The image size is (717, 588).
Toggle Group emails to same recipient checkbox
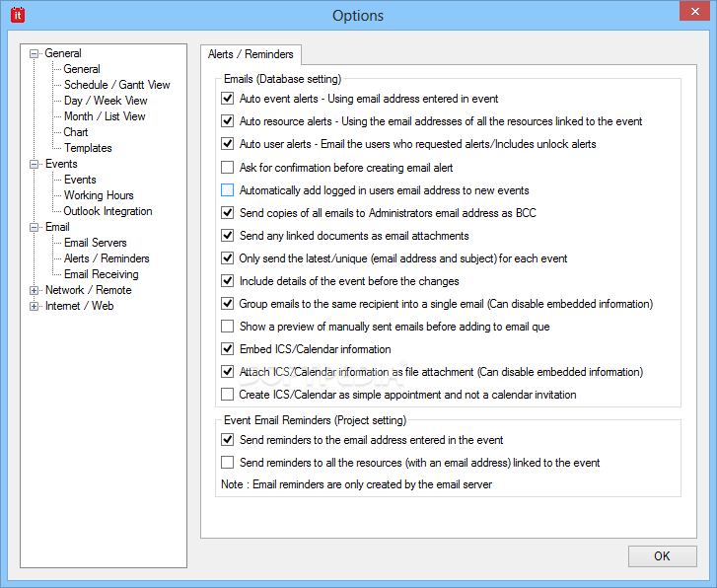(x=227, y=304)
